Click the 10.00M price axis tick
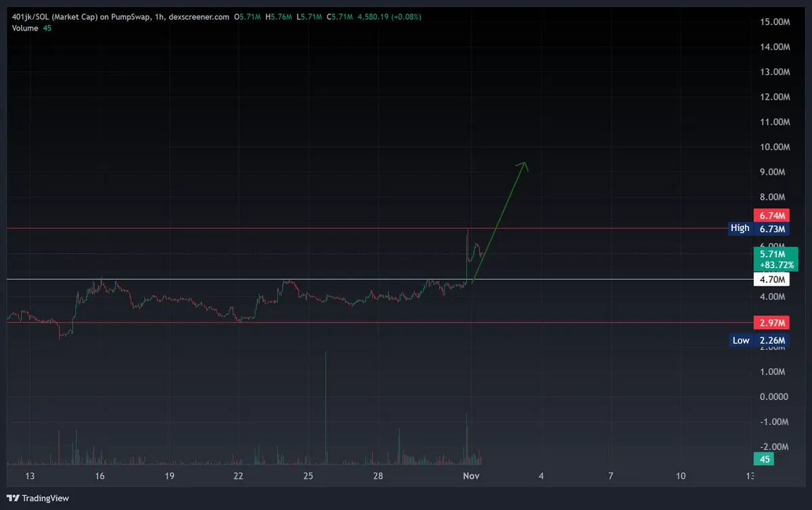Viewport: 812px width, 510px height. click(x=774, y=147)
